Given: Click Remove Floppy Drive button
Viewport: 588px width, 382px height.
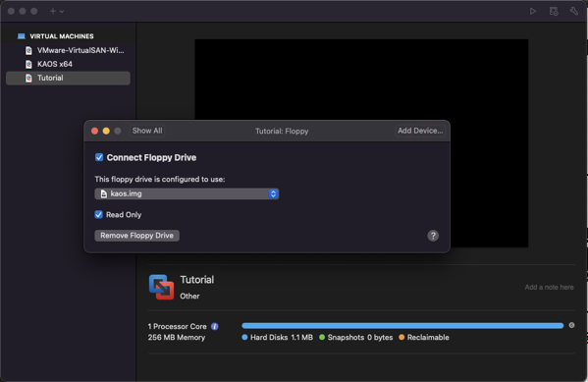Looking at the screenshot, I should (x=136, y=236).
